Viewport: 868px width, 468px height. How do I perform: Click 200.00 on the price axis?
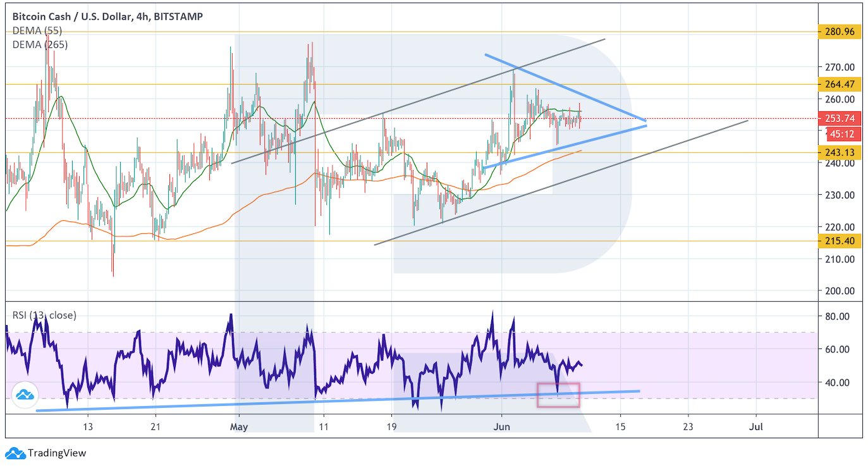[841, 291]
